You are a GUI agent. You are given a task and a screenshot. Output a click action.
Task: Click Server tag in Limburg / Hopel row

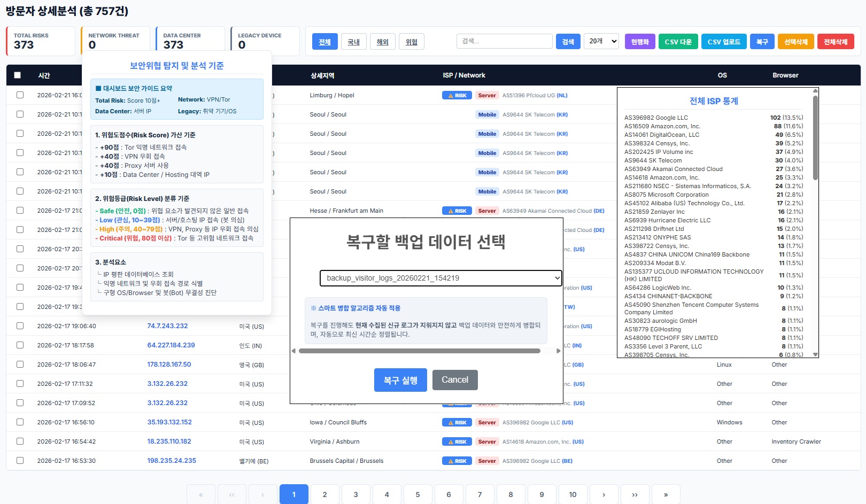click(x=487, y=96)
